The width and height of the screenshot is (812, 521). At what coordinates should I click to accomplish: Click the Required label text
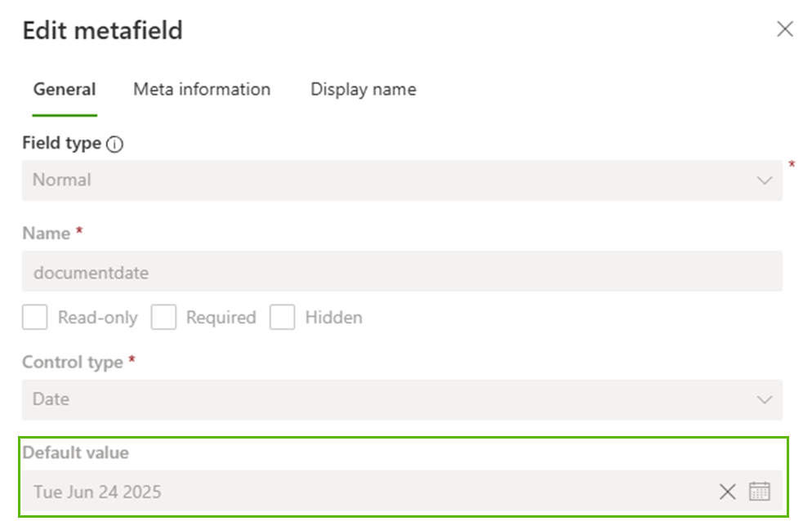(x=221, y=318)
